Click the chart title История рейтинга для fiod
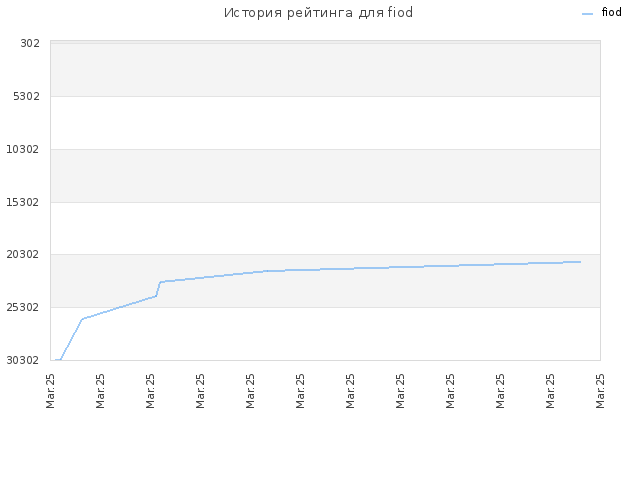Screen dimensions: 640x480 pos(318,13)
